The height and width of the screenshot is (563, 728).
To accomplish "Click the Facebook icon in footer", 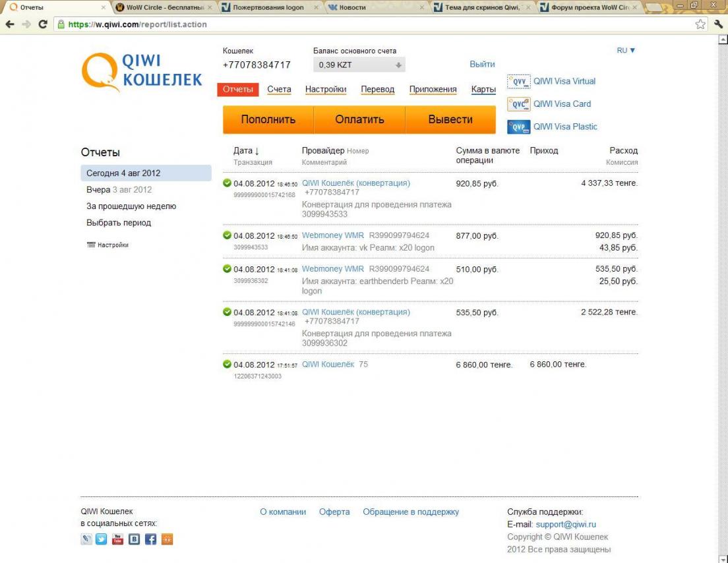I will [x=150, y=539].
